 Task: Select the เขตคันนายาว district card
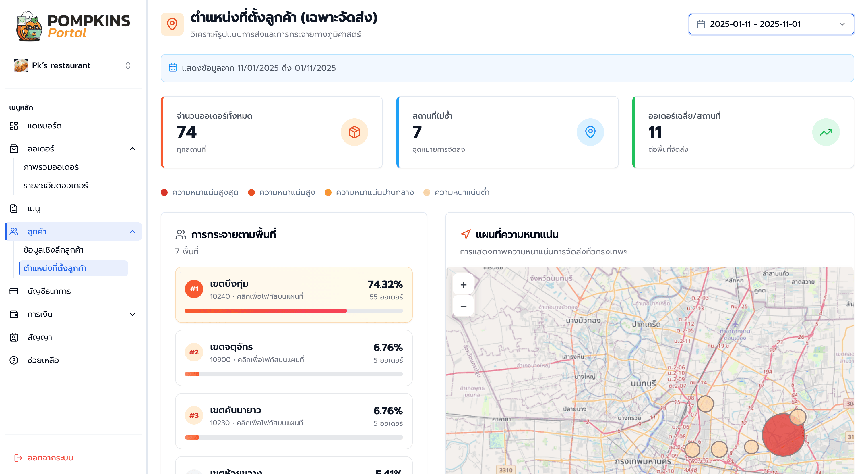[294, 421]
